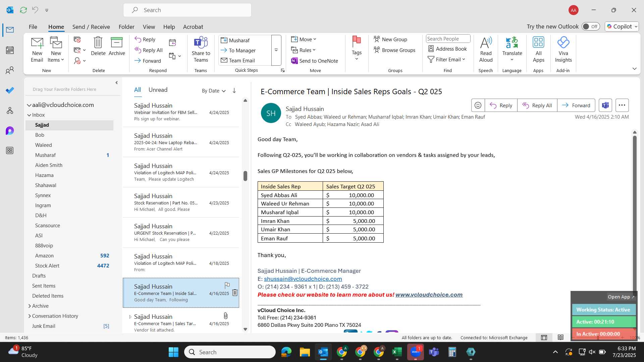Click the message list scrollbar thumb

[x=245, y=176]
